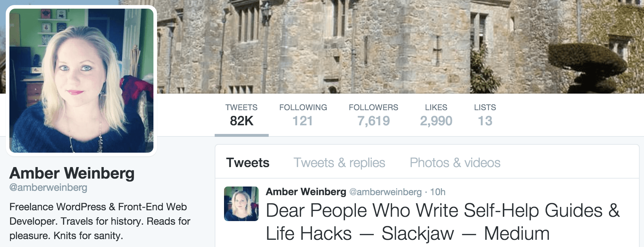Click @amberweinberg handle in tweet header
This screenshot has width=644, height=247.
tap(385, 192)
